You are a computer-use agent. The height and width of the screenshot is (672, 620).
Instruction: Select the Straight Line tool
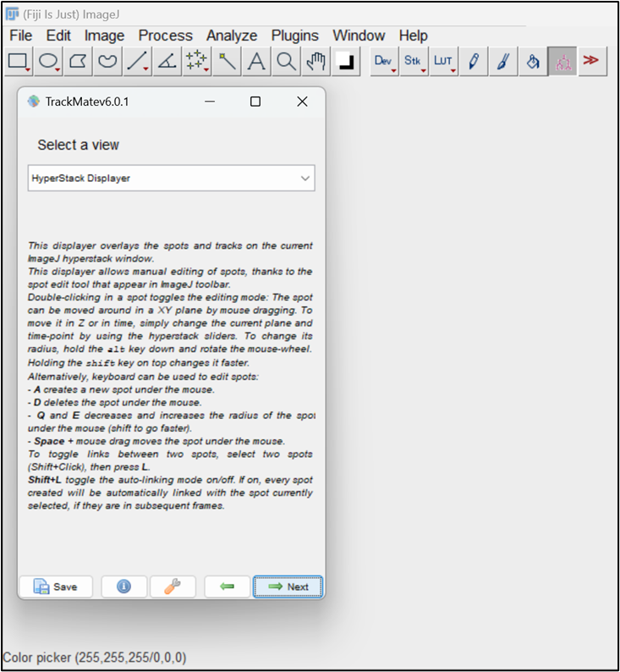[x=138, y=61]
